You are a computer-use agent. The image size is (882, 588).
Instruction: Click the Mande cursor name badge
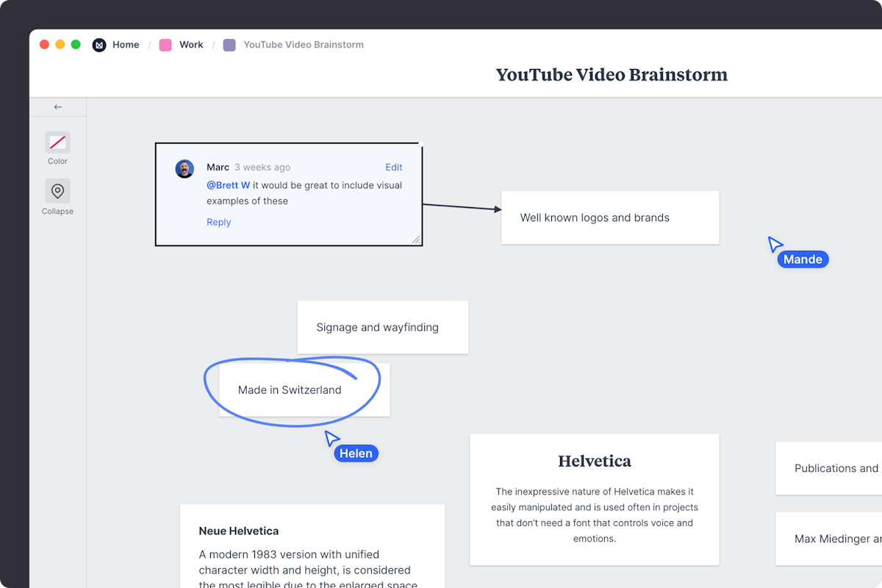point(803,259)
